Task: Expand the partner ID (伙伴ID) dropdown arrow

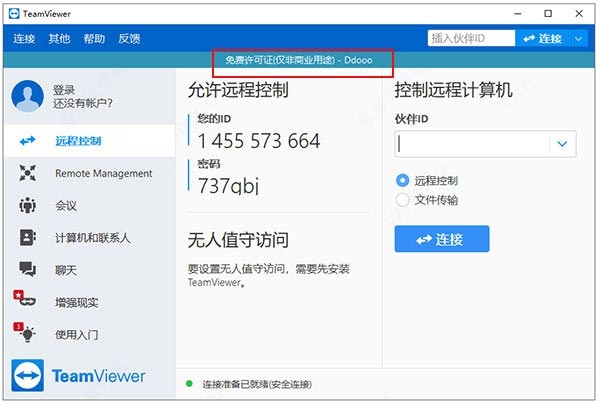Action: point(563,144)
